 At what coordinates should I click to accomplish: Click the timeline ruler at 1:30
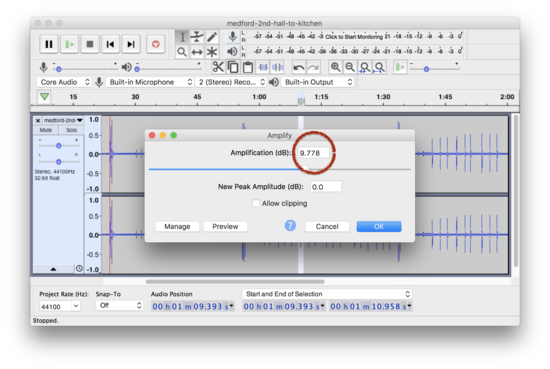383,97
